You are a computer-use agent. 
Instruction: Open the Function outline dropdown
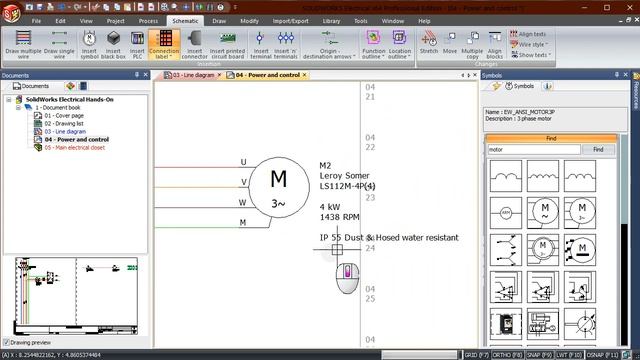[x=373, y=44]
